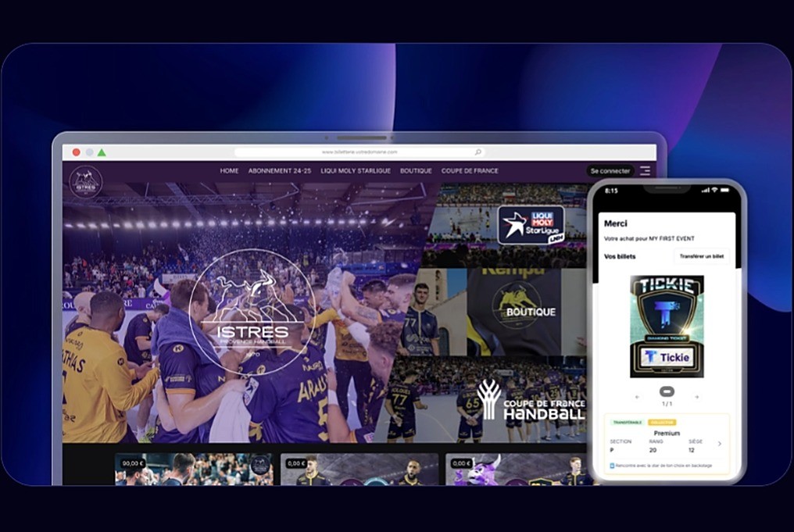Open the HOME menu item
The image size is (794, 532).
pyautogui.click(x=229, y=171)
